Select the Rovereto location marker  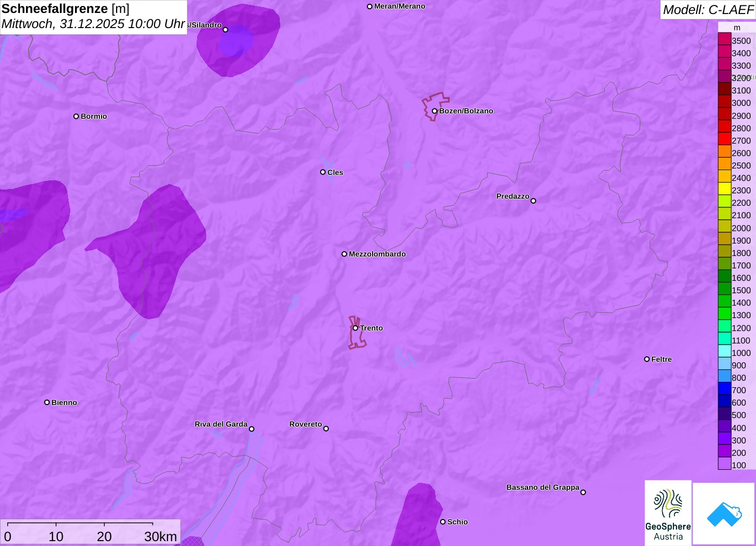coord(326,429)
